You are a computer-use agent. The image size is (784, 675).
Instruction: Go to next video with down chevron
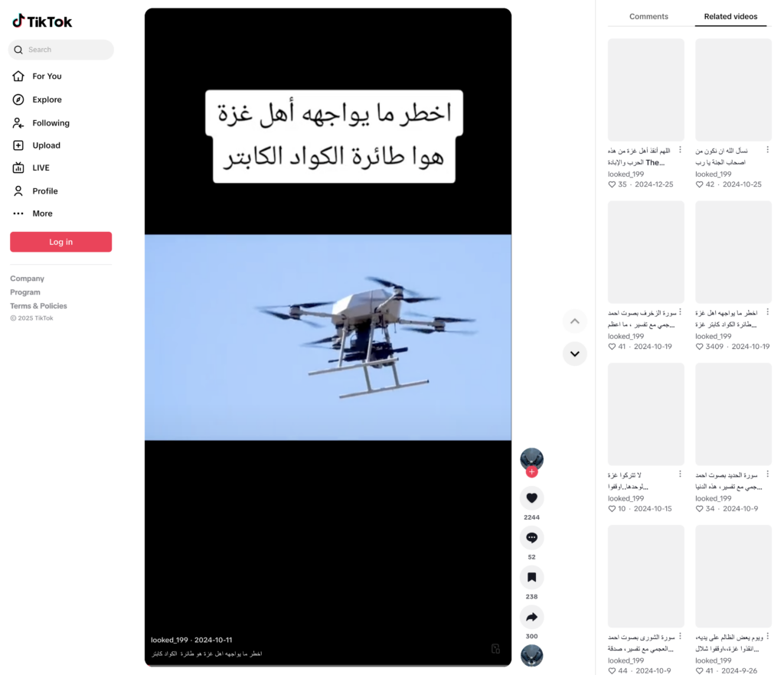(574, 354)
